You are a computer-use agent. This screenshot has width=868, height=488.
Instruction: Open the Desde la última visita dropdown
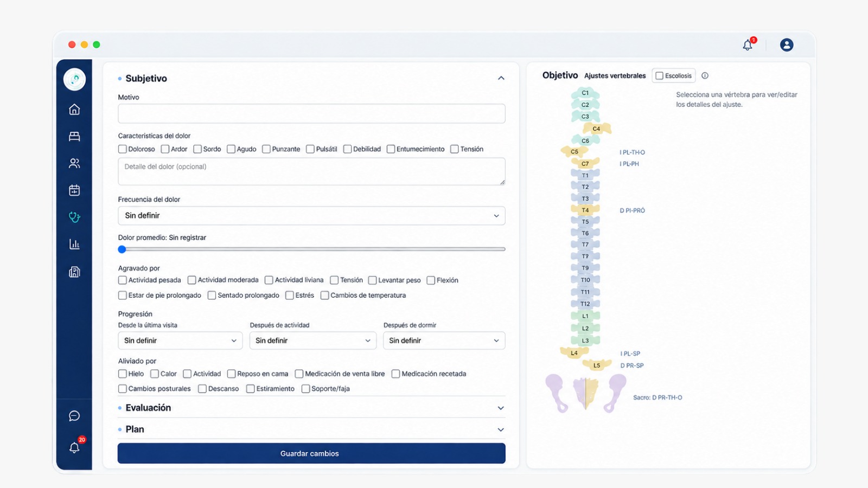pyautogui.click(x=180, y=341)
